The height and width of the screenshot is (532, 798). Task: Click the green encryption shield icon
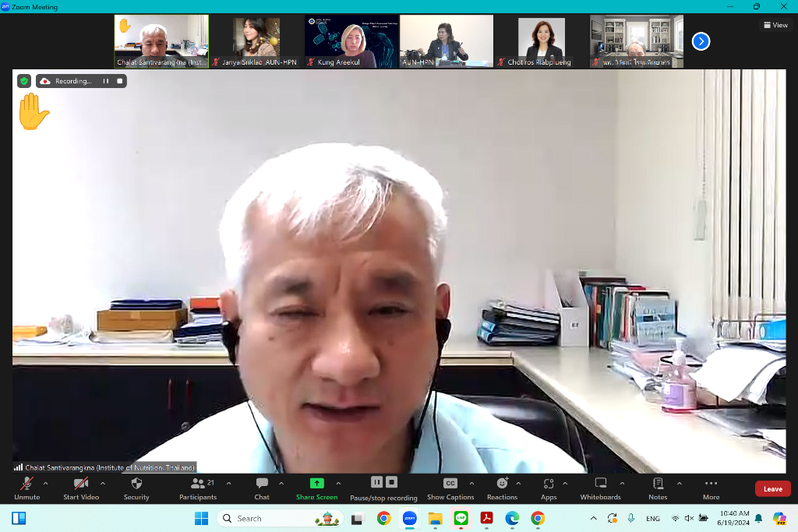pos(24,81)
